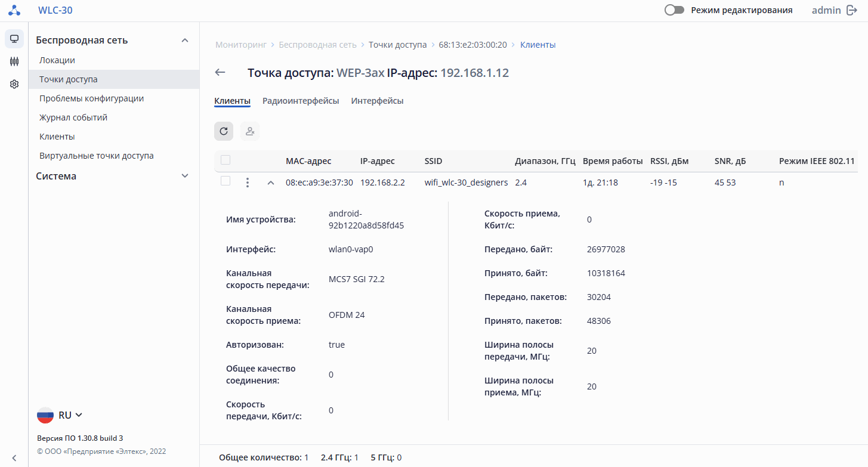Click the uptime value 1д. 21:18
868x467 pixels.
(x=600, y=183)
